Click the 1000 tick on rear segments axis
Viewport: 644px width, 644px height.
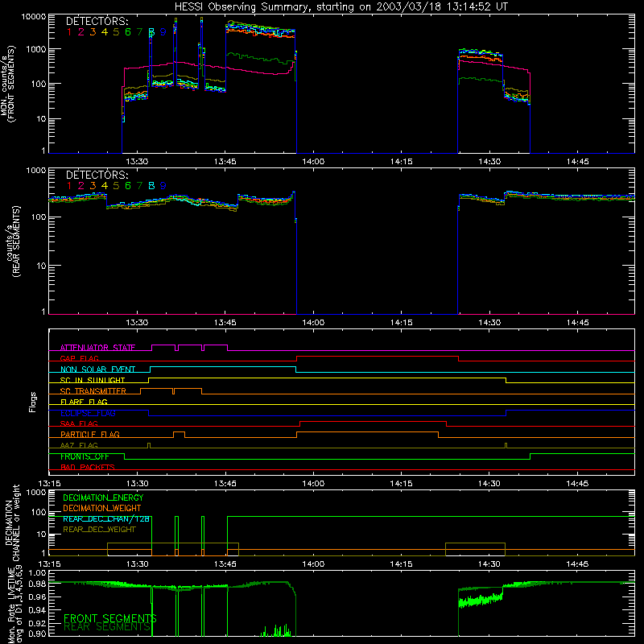coord(36,171)
